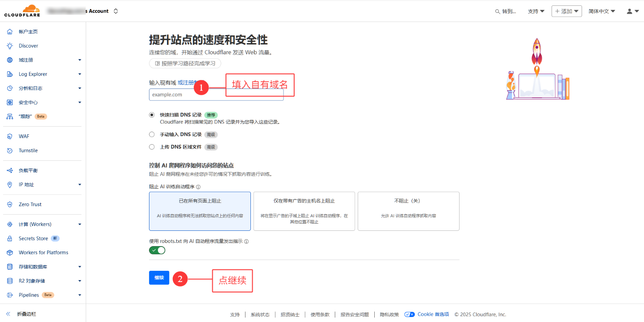Screen dimensions: 644x322
Task: Open the 支持 dropdown
Action: tap(536, 11)
